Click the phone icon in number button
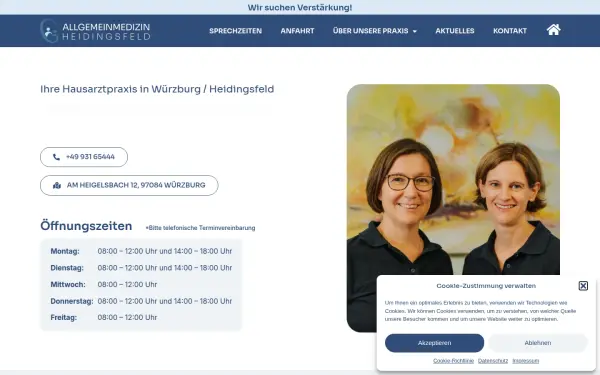This screenshot has height=375, width=600. 56,157
